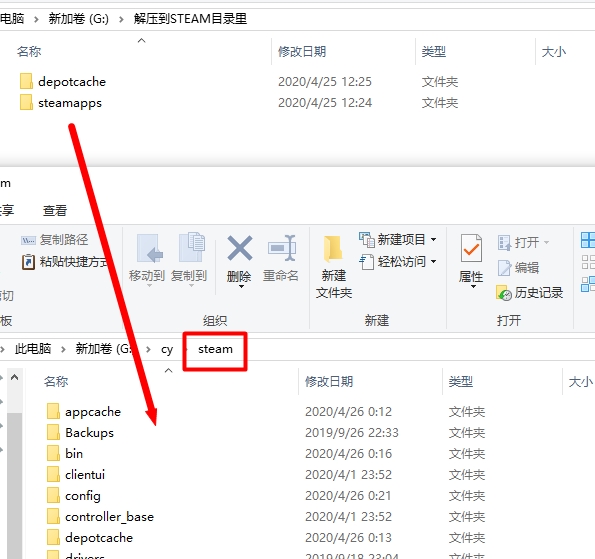Click the Rename (重命名) icon

coord(282,248)
